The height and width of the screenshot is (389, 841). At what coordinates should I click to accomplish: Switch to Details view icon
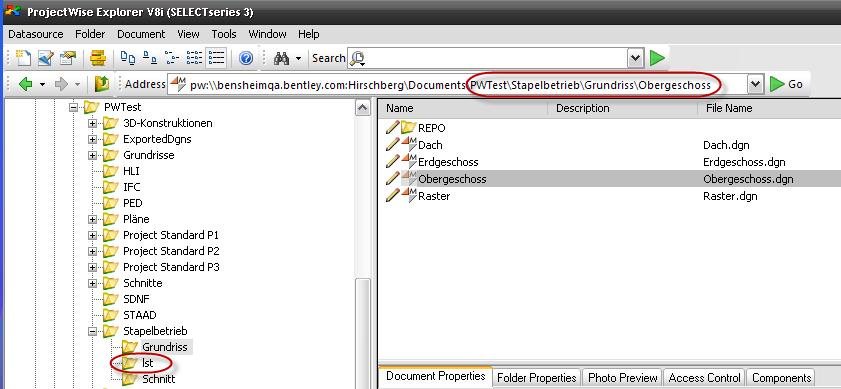[194, 58]
